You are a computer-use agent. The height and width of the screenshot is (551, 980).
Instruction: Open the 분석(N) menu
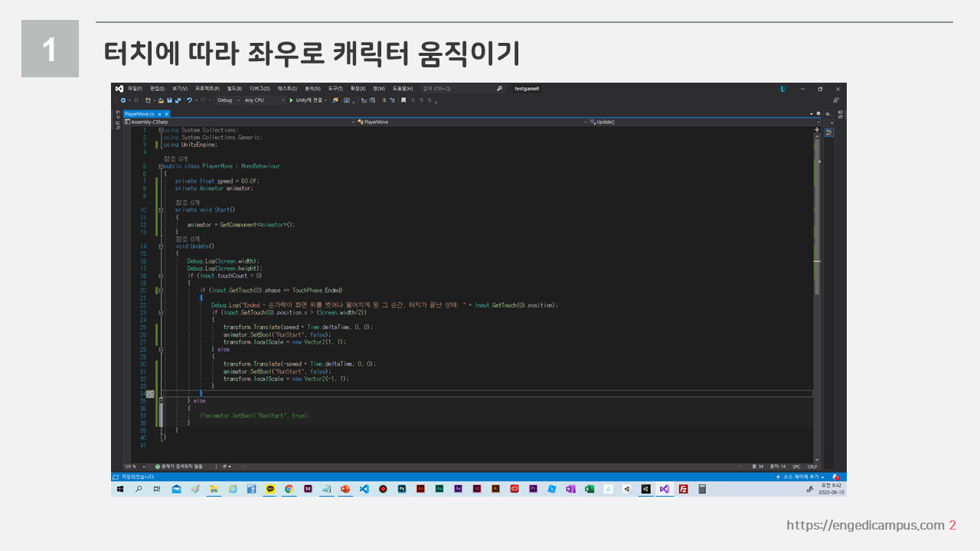(x=313, y=89)
